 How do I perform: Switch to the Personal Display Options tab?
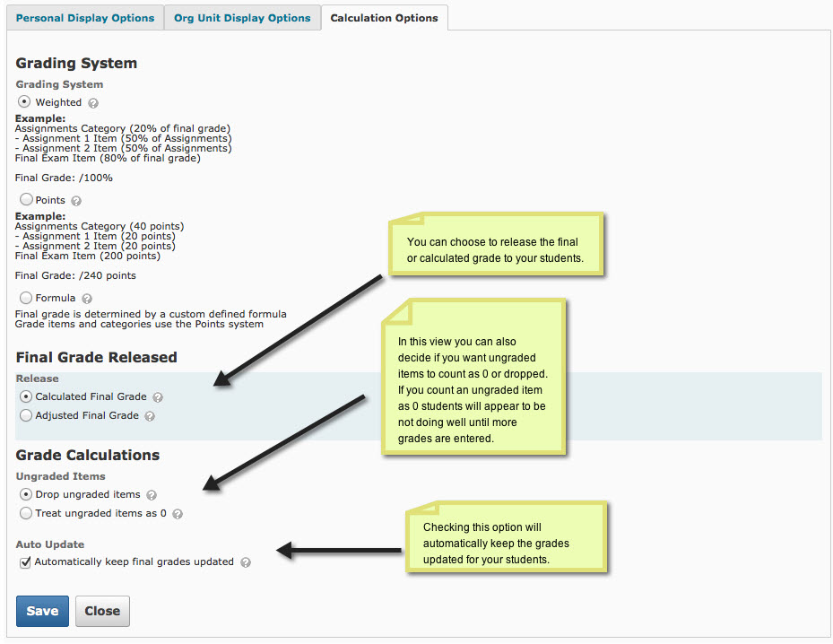[84, 17]
